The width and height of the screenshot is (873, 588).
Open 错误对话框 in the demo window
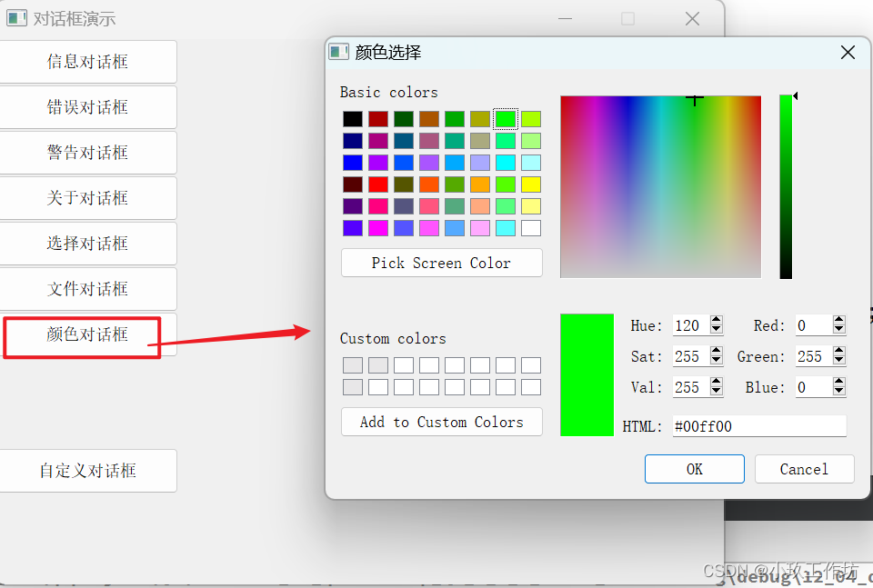(87, 107)
